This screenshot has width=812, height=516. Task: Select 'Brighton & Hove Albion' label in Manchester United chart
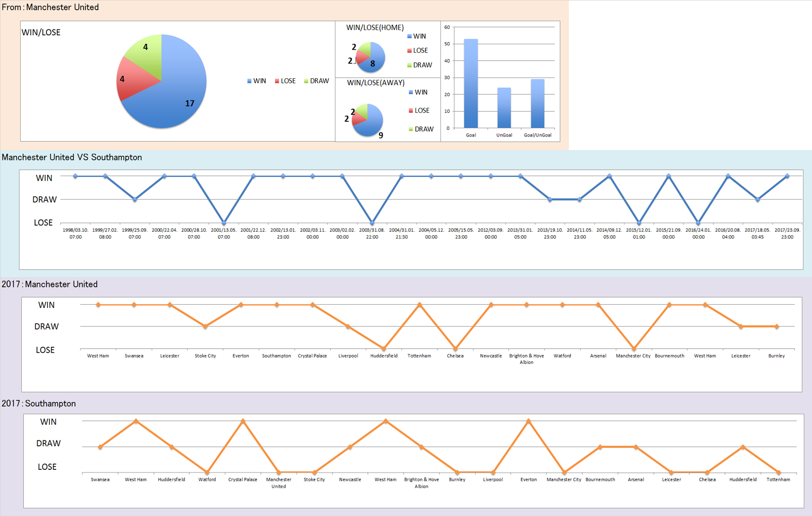[x=527, y=359]
